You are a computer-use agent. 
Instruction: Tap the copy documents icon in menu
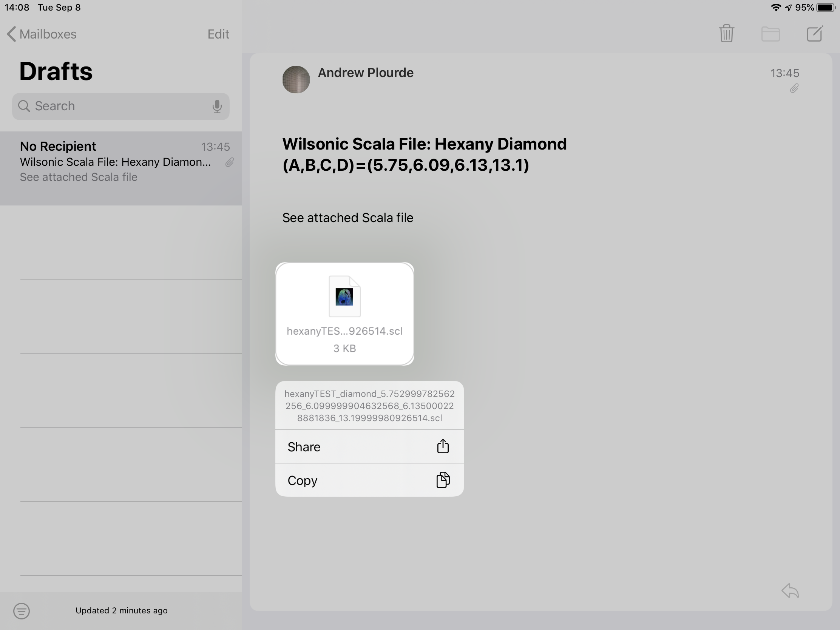coord(442,480)
